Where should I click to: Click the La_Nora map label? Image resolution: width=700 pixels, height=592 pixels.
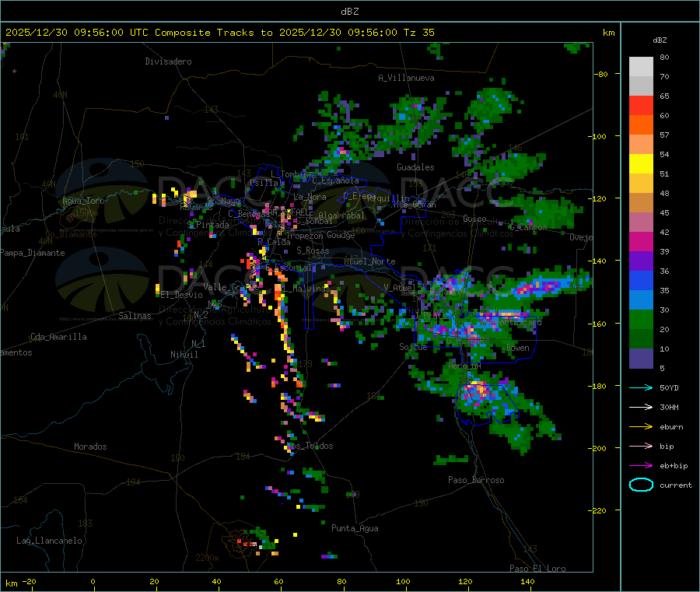tap(310, 197)
